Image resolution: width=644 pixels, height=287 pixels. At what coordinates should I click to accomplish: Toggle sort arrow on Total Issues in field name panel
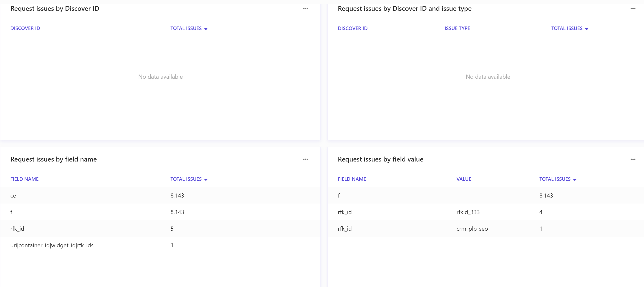(x=206, y=180)
